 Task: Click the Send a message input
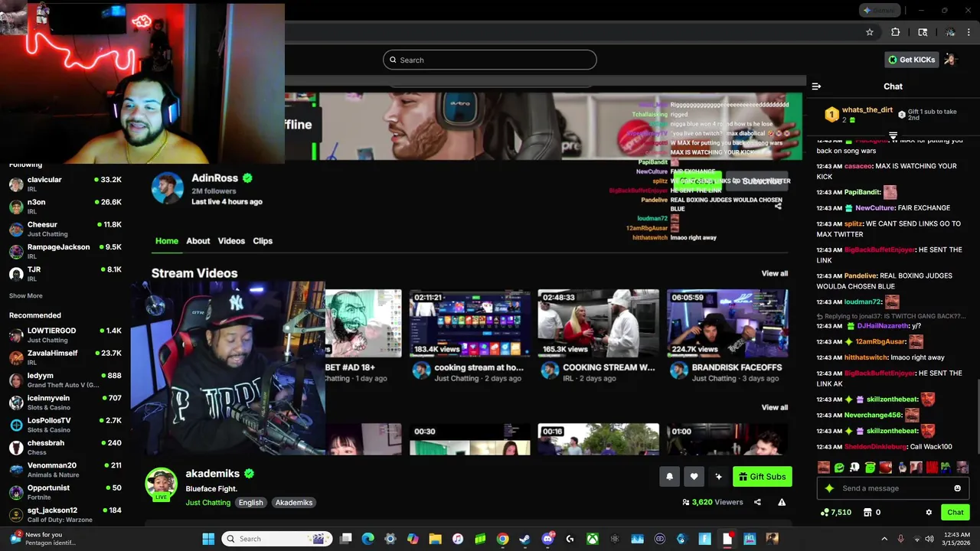point(893,488)
